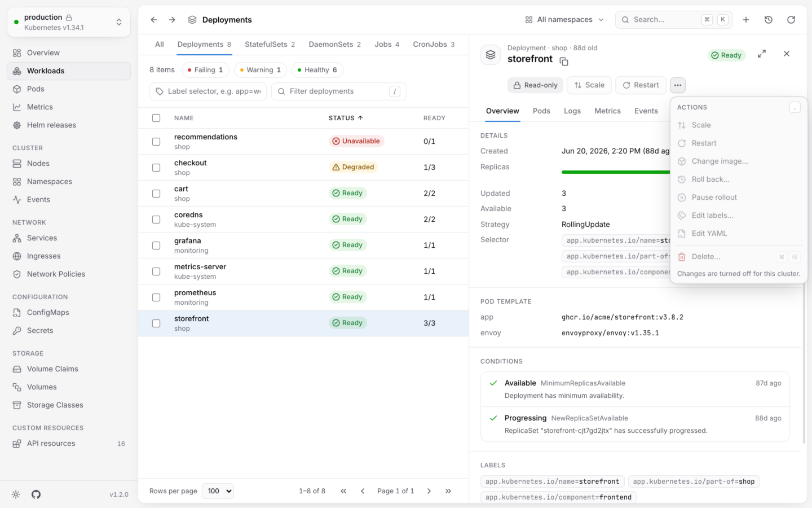
Task: Open the GitHub icon link
Action: pos(36,494)
